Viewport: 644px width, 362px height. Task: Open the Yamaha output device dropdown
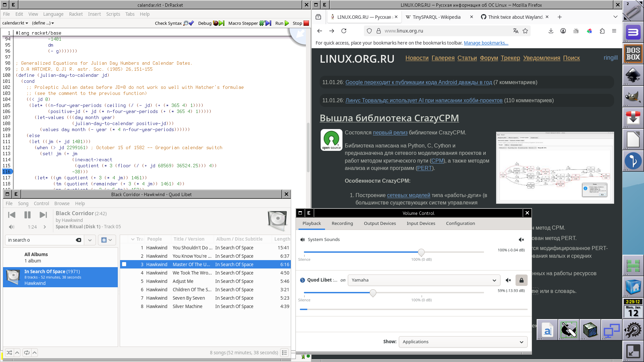tap(424, 280)
